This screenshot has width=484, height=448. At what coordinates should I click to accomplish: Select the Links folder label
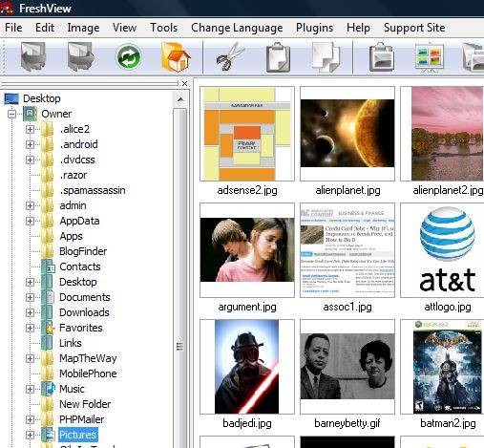coord(71,343)
